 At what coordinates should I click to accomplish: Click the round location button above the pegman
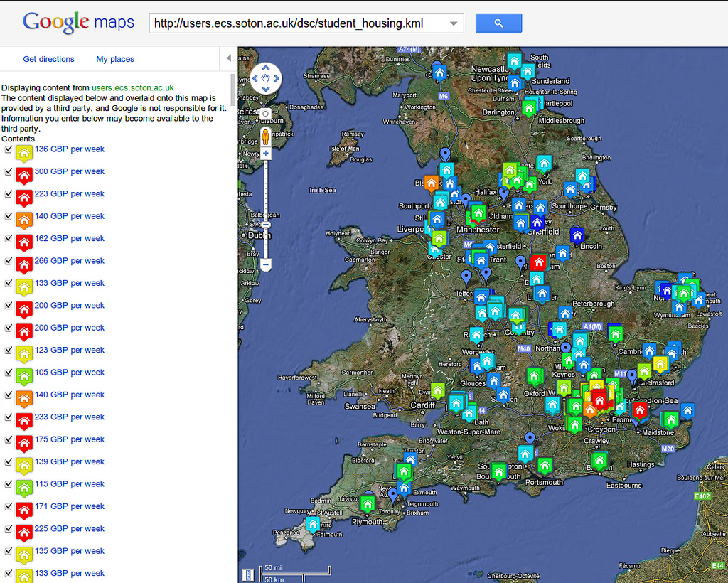tap(265, 114)
